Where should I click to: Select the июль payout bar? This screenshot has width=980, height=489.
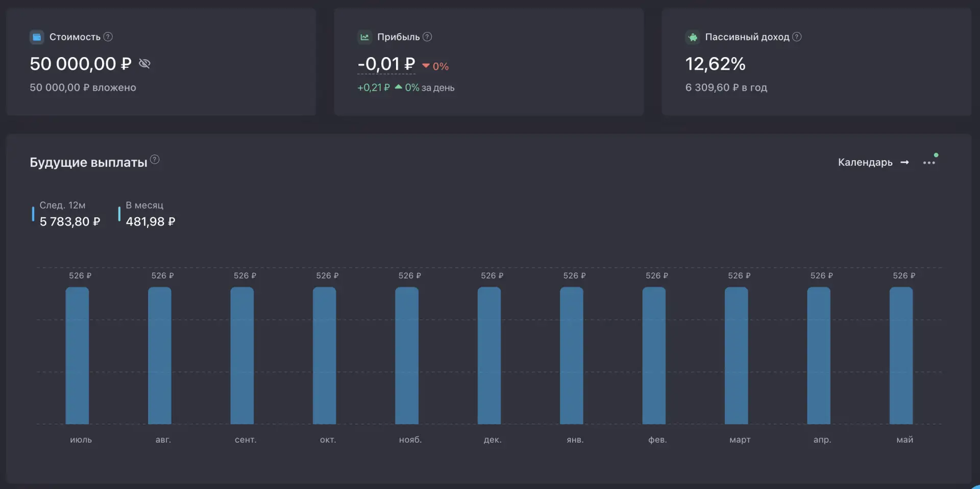tap(77, 355)
